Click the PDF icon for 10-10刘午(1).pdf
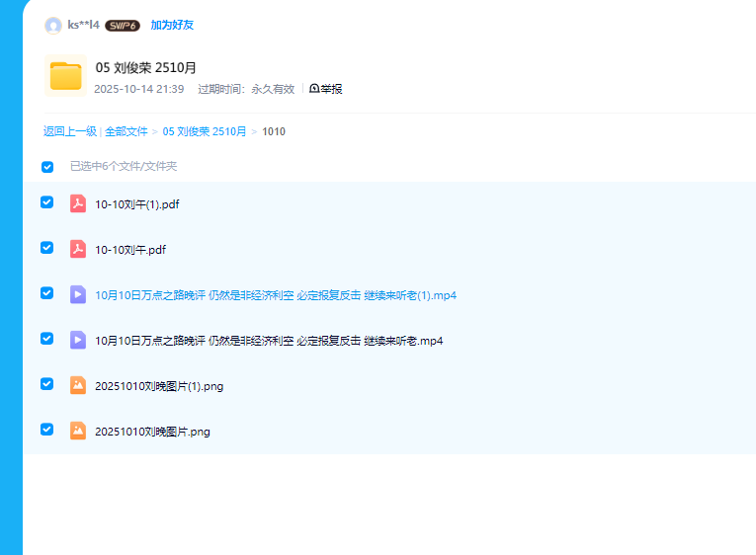This screenshot has height=555, width=756. [x=78, y=204]
